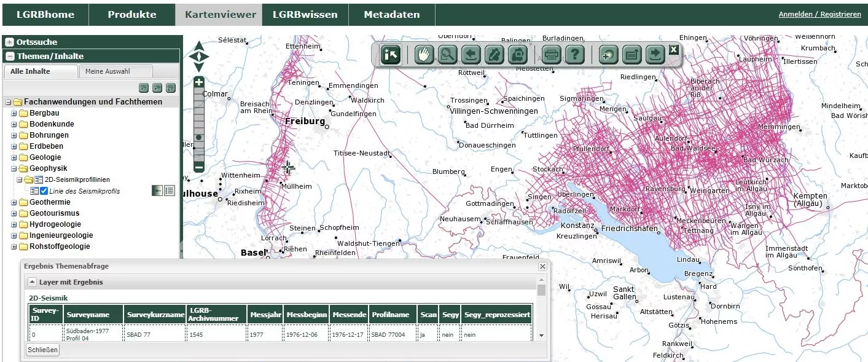Open legend icon for Linie des Seismikprofils
The image size is (868, 362).
pyautogui.click(x=170, y=191)
